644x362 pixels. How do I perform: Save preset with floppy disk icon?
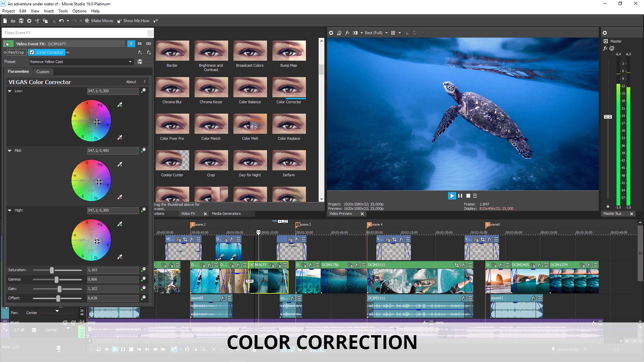140,62
